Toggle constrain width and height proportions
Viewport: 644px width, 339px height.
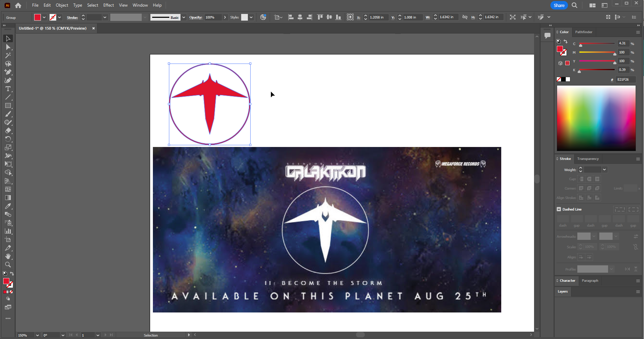[x=465, y=17]
